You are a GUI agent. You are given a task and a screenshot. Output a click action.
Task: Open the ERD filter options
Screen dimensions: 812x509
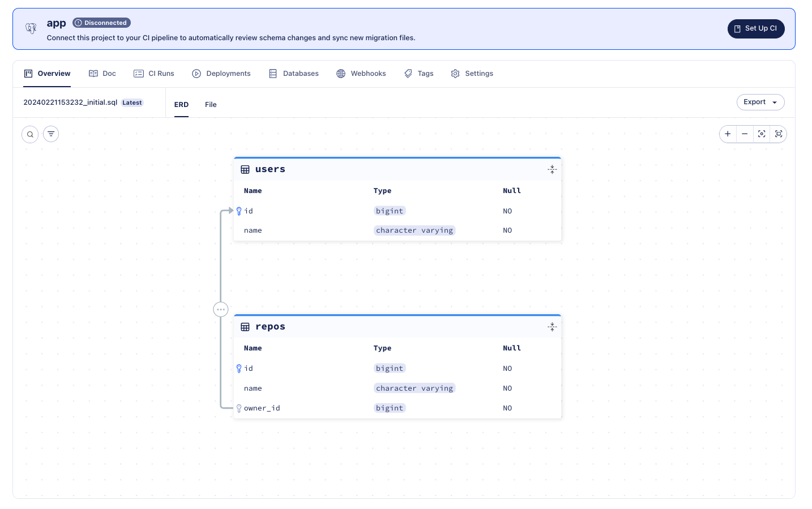tap(51, 134)
